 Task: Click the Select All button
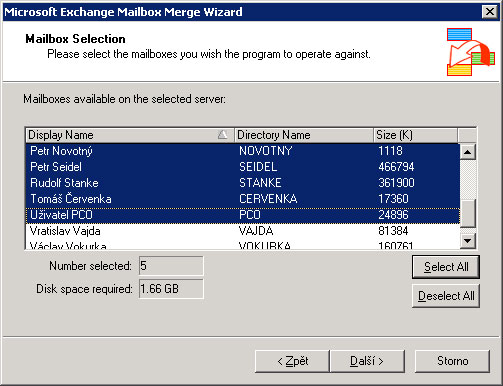point(446,267)
